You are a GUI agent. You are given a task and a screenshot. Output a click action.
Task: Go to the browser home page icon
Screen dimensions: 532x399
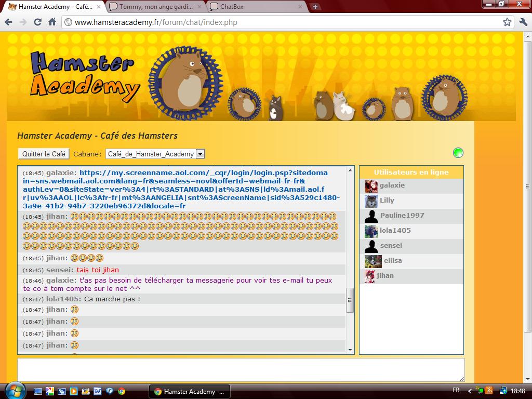pos(52,22)
